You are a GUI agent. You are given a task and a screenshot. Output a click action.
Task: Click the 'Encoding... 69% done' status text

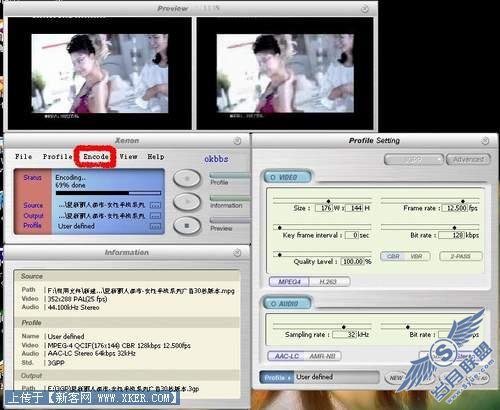click(x=71, y=181)
